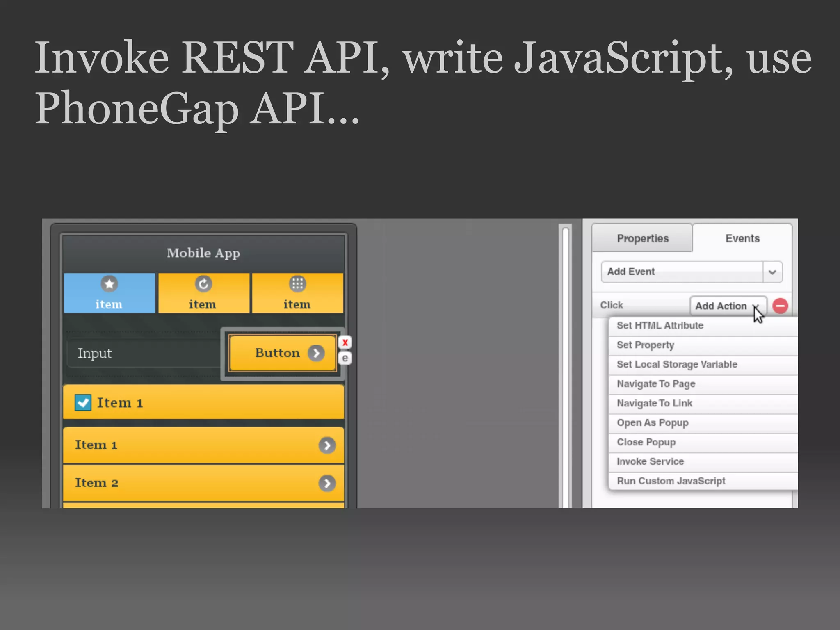Click the red x delete handle
This screenshot has width=840, height=630.
point(345,342)
